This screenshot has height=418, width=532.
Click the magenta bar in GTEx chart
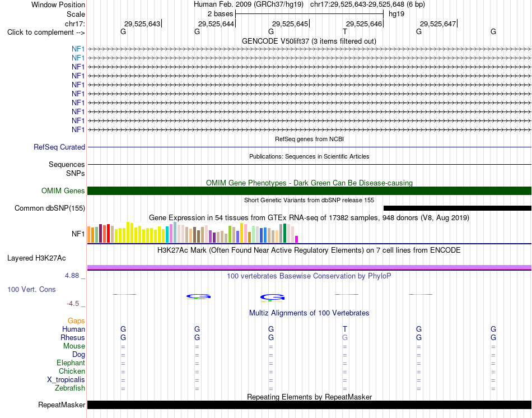pos(297,239)
